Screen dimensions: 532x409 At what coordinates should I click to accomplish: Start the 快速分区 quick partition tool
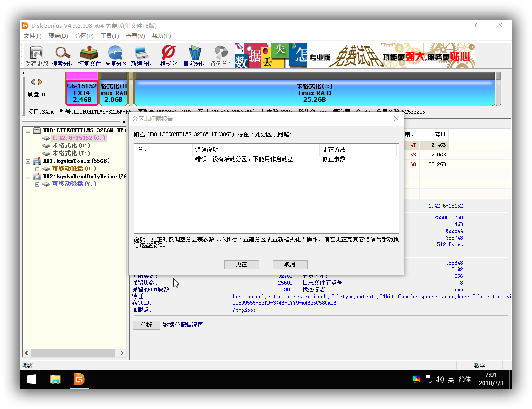coord(116,56)
